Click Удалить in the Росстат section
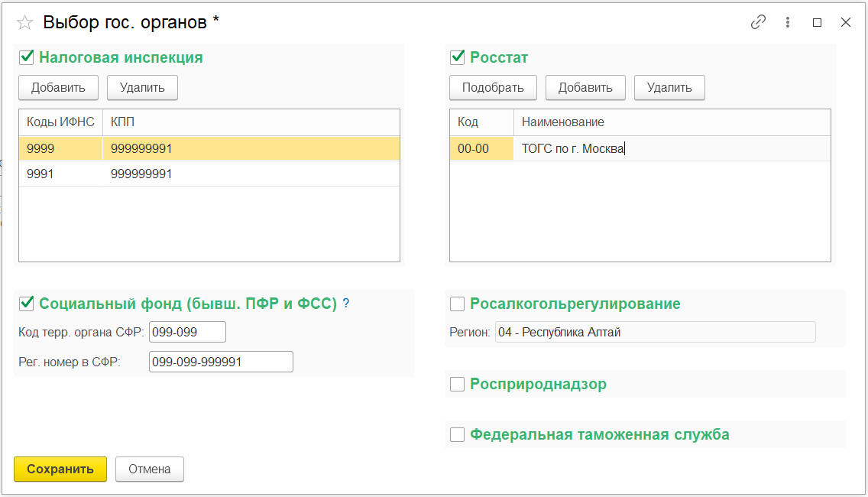Screen dimensions: 868x497 coord(669,87)
